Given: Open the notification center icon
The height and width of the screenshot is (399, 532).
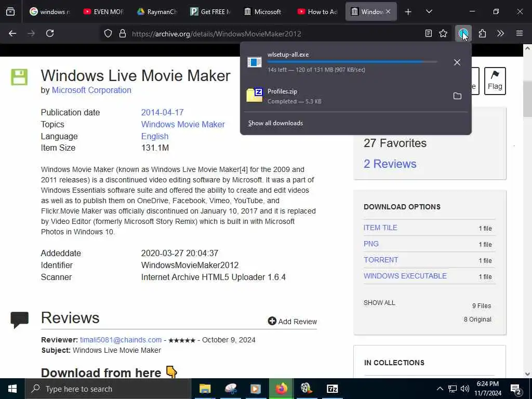Looking at the screenshot, I should click(x=516, y=390).
